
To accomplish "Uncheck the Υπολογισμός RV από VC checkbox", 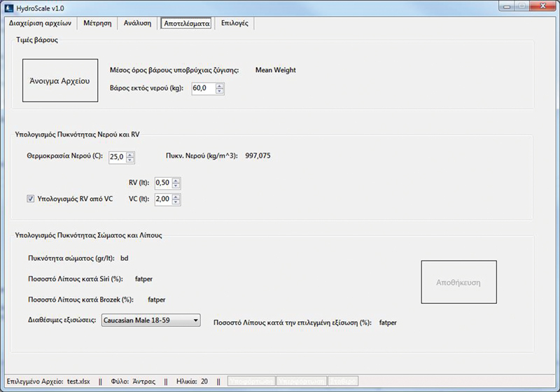I will tap(30, 199).
